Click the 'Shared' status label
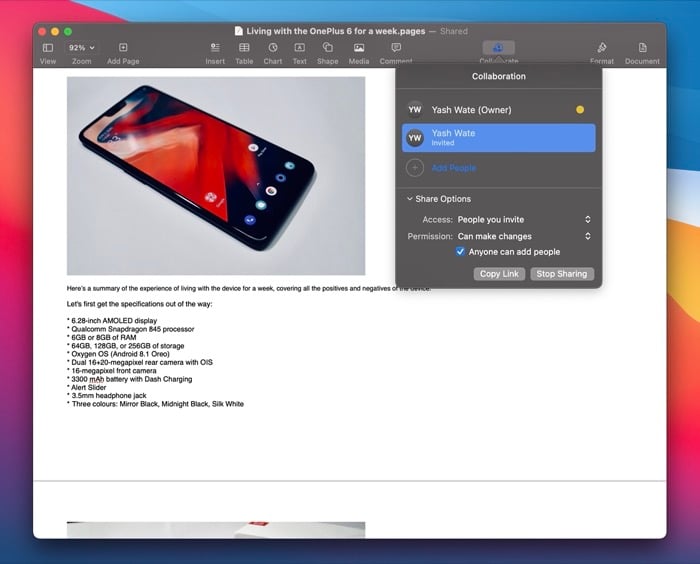Screen dimensions: 700x564 coord(454,31)
